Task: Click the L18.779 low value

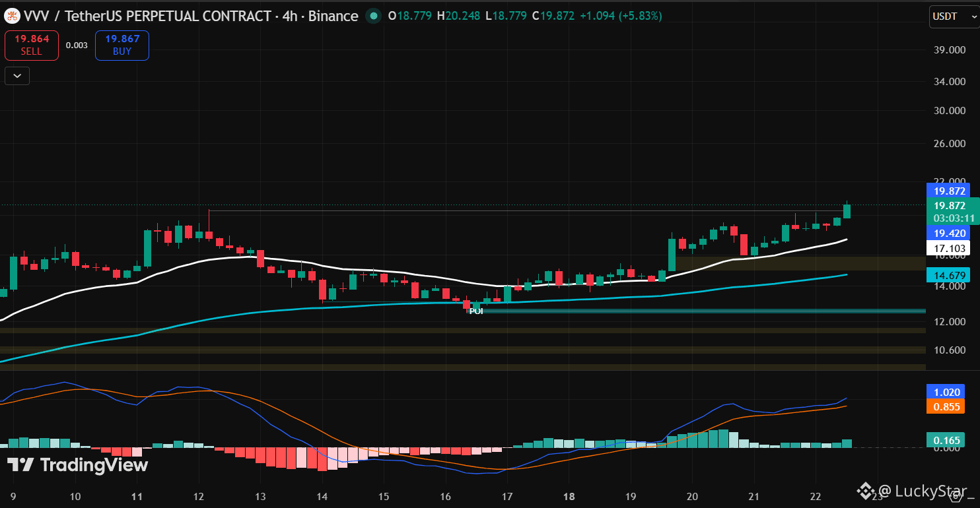Action: tap(505, 16)
